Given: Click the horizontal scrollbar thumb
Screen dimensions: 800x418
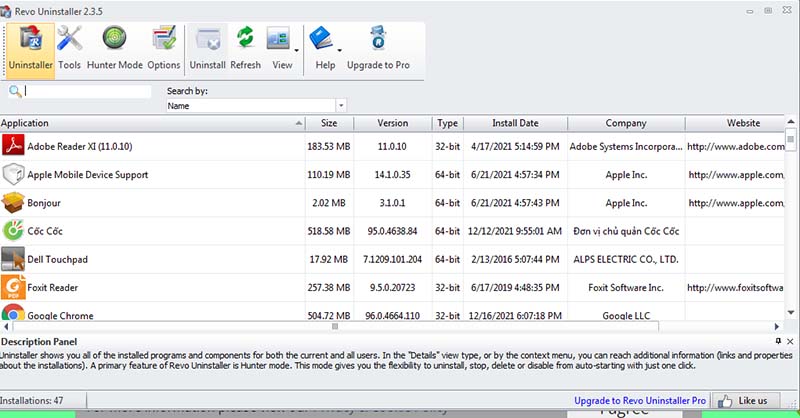Looking at the screenshot, I should coord(335,326).
